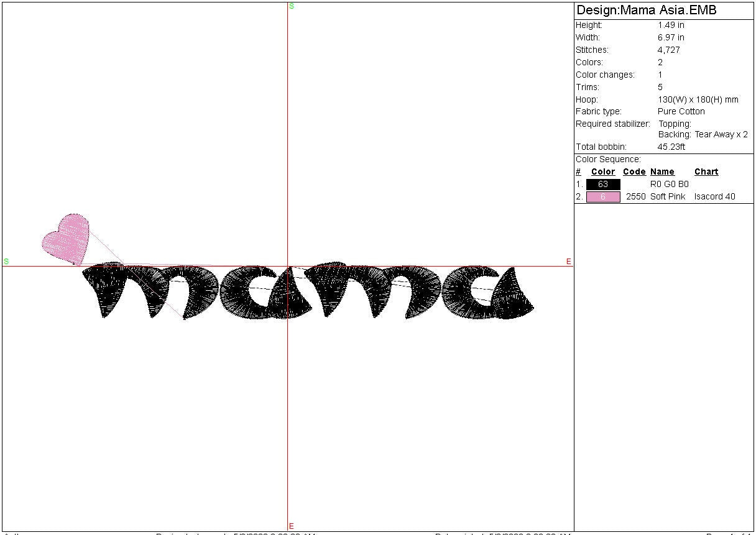Click the green S marker at top
This screenshot has width=756, height=535.
292,6
